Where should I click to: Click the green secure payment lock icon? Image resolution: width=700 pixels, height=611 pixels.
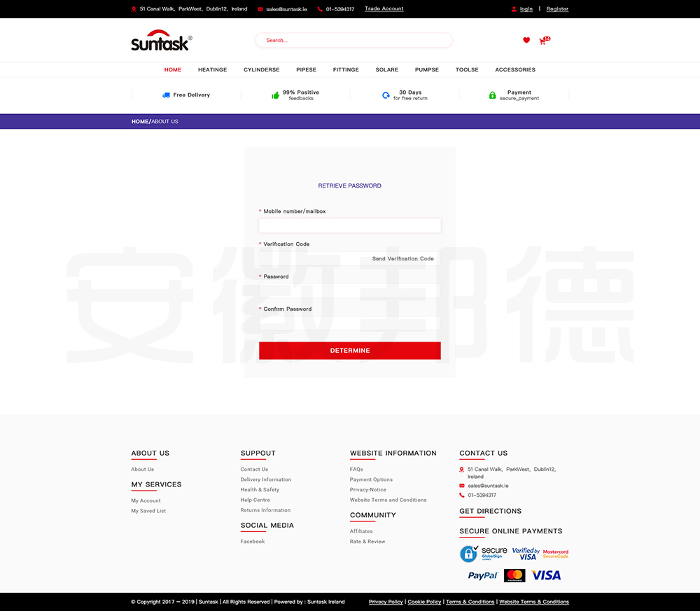click(x=492, y=95)
